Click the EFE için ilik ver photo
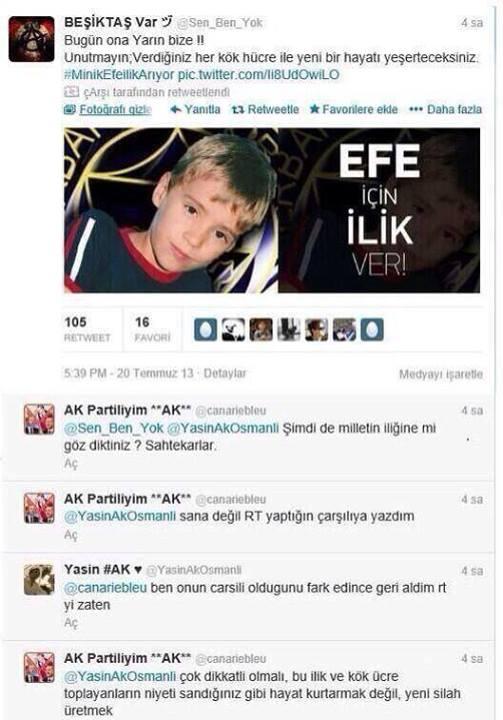This screenshot has width=503, height=720. point(272,210)
